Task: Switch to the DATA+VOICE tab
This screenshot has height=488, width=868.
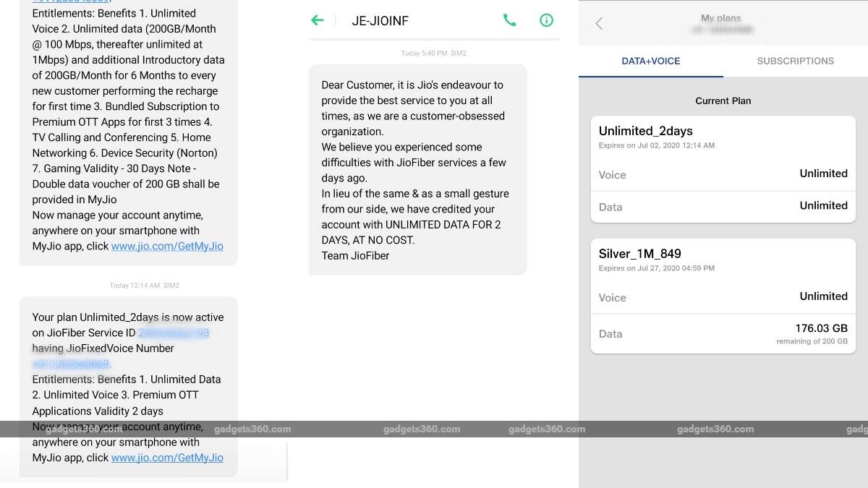Action: pos(650,61)
